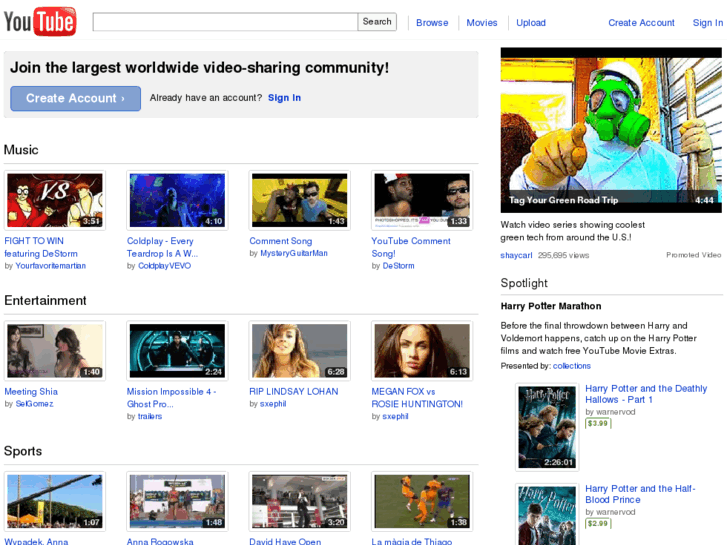Viewport: 727px width, 545px height.
Task: Open Comment Song video thumbnail
Action: click(299, 201)
